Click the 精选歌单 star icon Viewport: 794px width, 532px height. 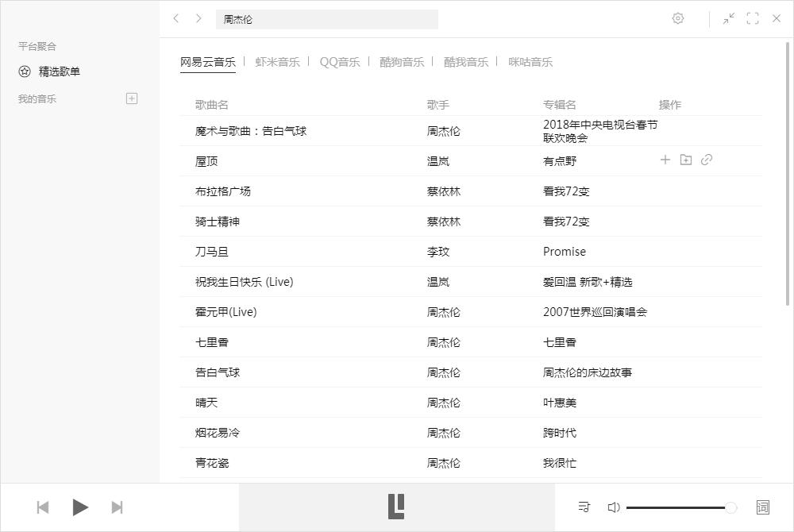[23, 71]
